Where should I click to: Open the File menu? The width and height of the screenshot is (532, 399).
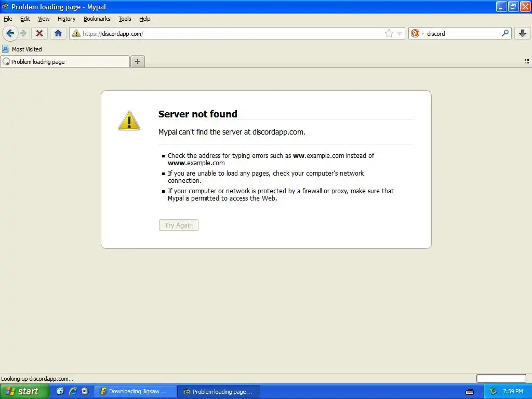(8, 19)
